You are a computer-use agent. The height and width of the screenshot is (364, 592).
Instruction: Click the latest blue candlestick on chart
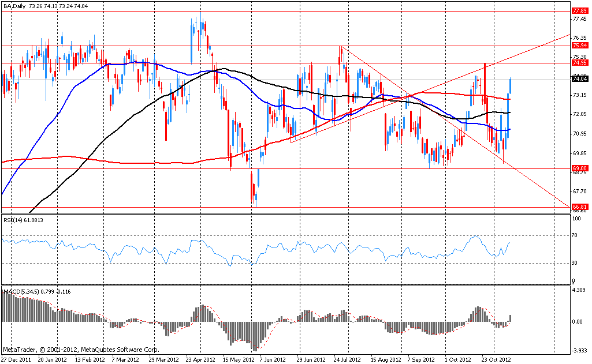pyautogui.click(x=511, y=86)
